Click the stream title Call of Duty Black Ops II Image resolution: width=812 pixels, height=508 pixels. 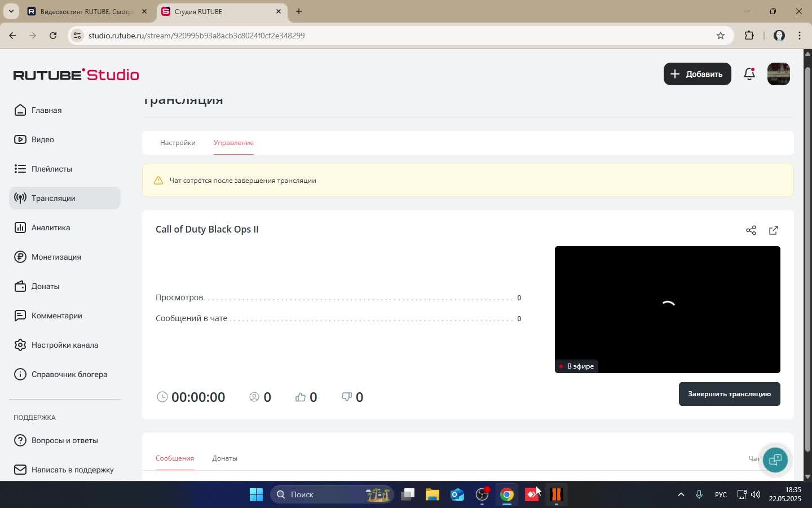pyautogui.click(x=207, y=229)
